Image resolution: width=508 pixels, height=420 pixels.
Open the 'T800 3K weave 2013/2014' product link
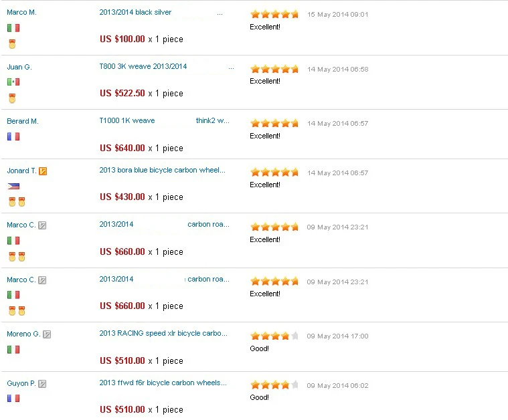click(x=143, y=67)
